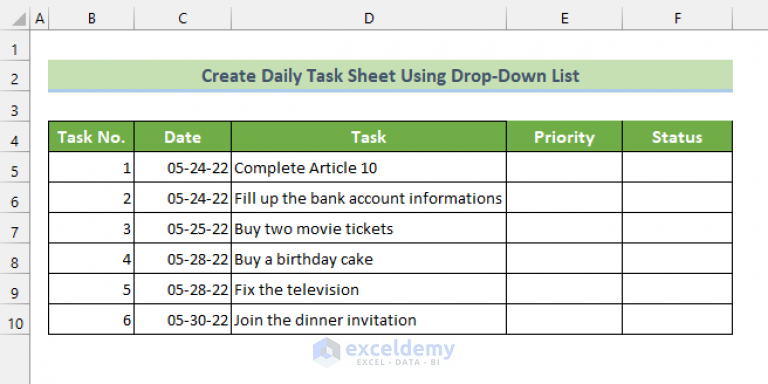768x384 pixels.
Task: Select column E header
Action: (564, 19)
